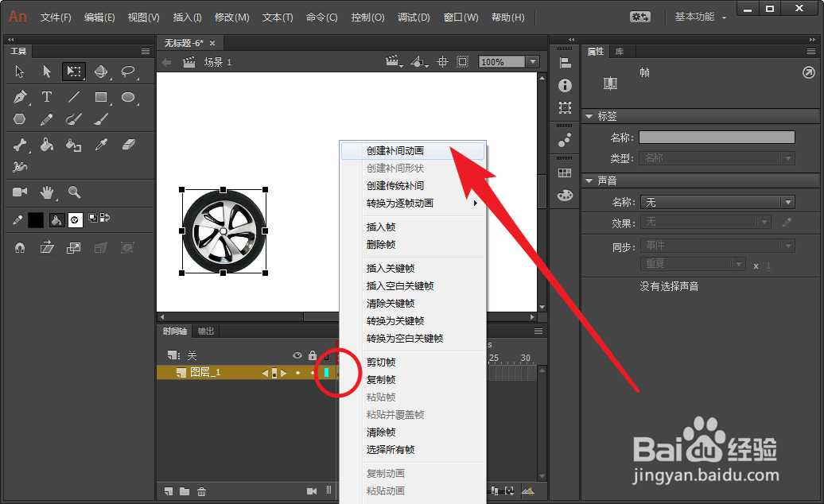The width and height of the screenshot is (824, 504).
Task: Toggle lock all layers icon
Action: (313, 355)
